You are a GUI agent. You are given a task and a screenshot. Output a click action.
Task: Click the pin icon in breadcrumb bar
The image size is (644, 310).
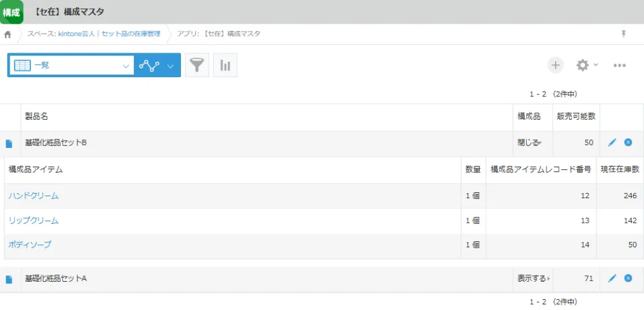[623, 34]
